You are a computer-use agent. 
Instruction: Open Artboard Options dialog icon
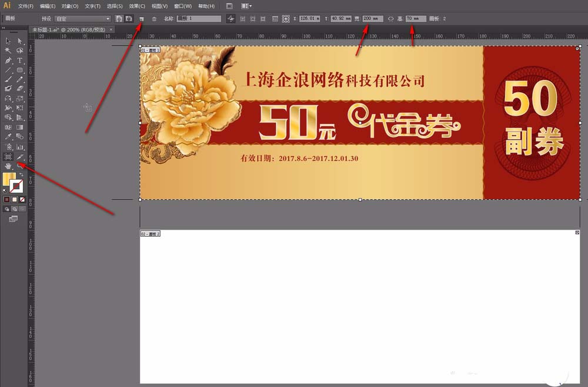275,19
